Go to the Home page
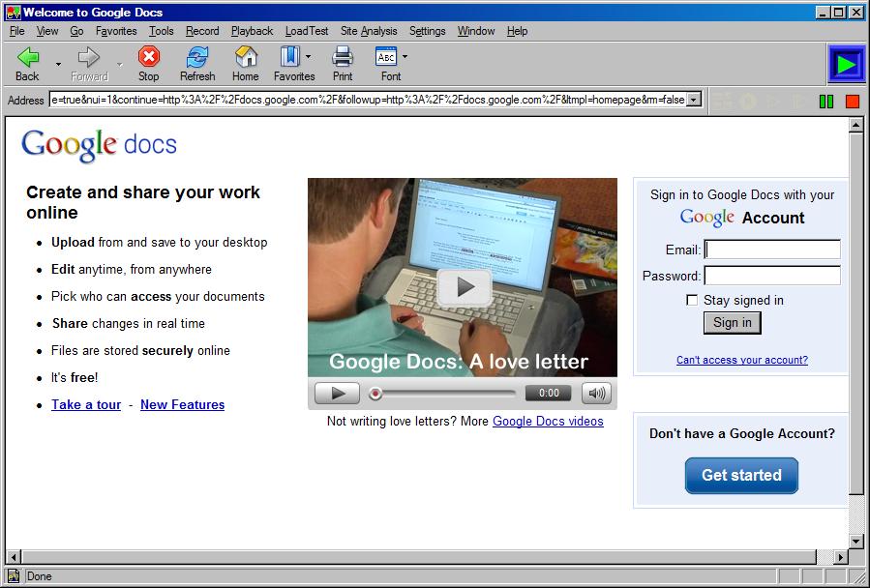 point(245,64)
